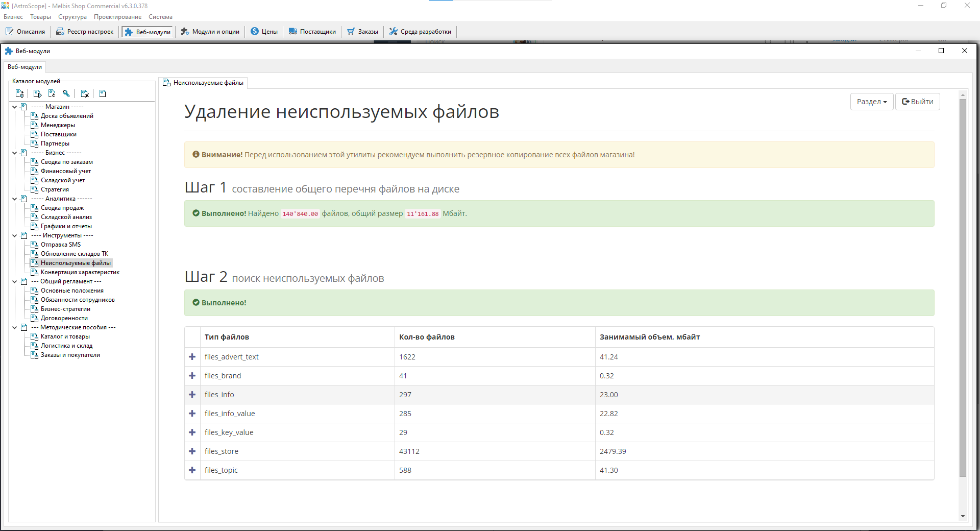The image size is (980, 531).
Task: Click the Веб-модули puzzle icon in the toolbar
Action: coord(129,32)
